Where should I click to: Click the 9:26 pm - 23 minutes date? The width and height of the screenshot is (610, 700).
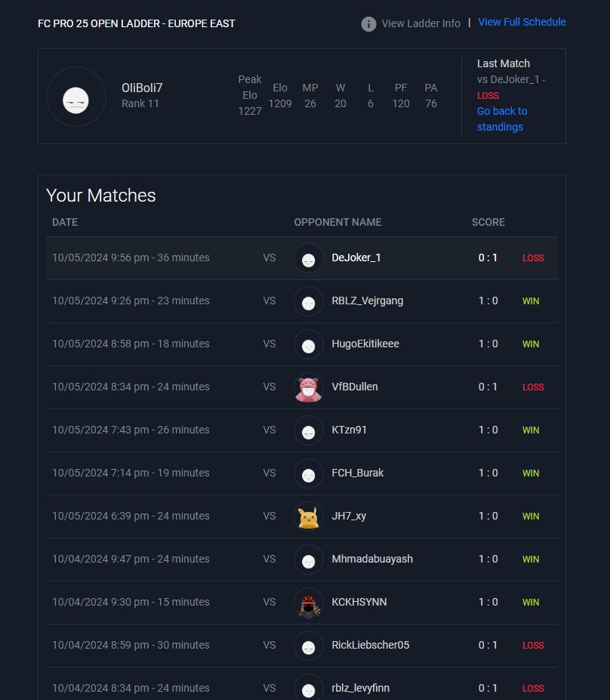(x=131, y=301)
